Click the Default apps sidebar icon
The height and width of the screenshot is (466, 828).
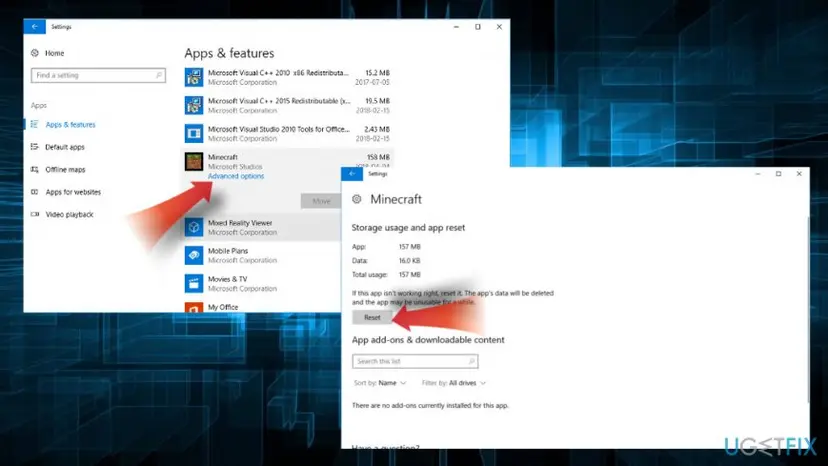coord(34,147)
